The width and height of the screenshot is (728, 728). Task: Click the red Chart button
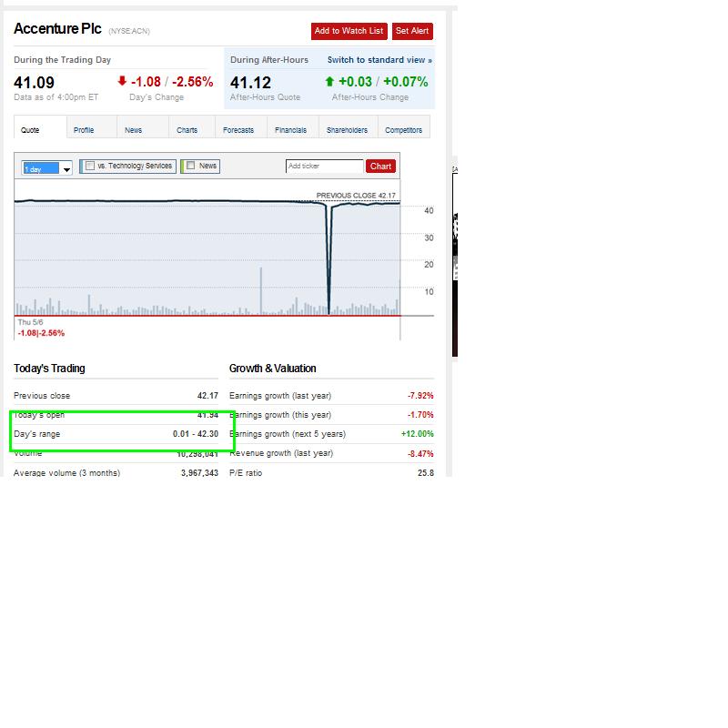coord(380,167)
